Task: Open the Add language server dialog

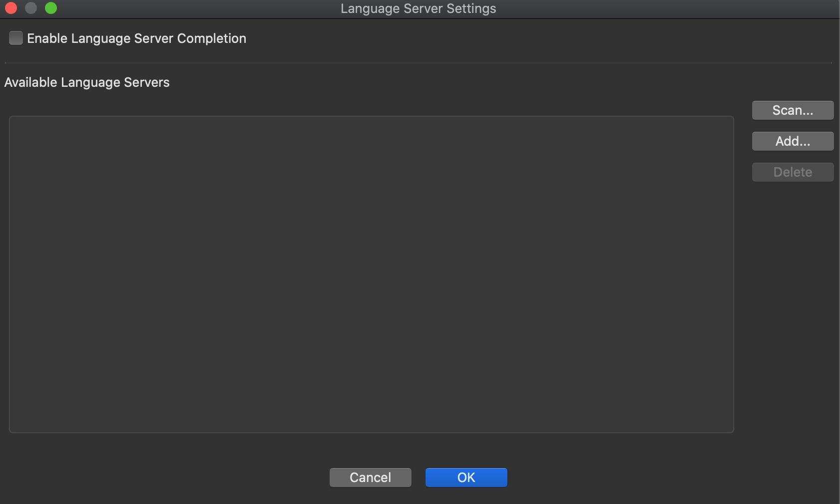Action: pyautogui.click(x=792, y=141)
